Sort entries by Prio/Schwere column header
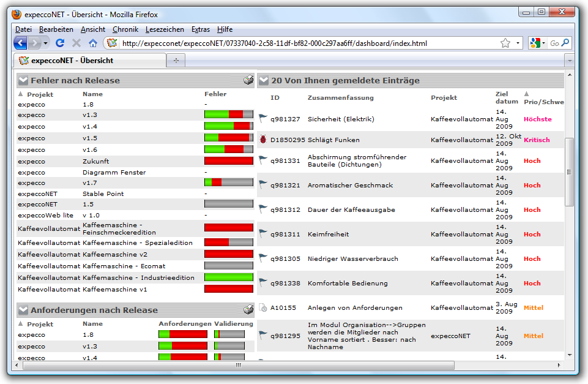Image resolution: width=588 pixels, height=384 pixels. pos(543,102)
